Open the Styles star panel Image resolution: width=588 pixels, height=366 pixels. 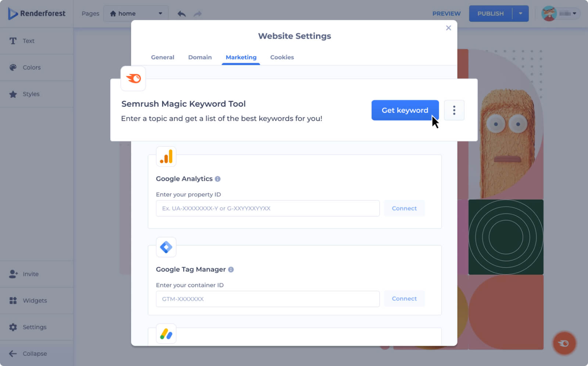point(31,94)
